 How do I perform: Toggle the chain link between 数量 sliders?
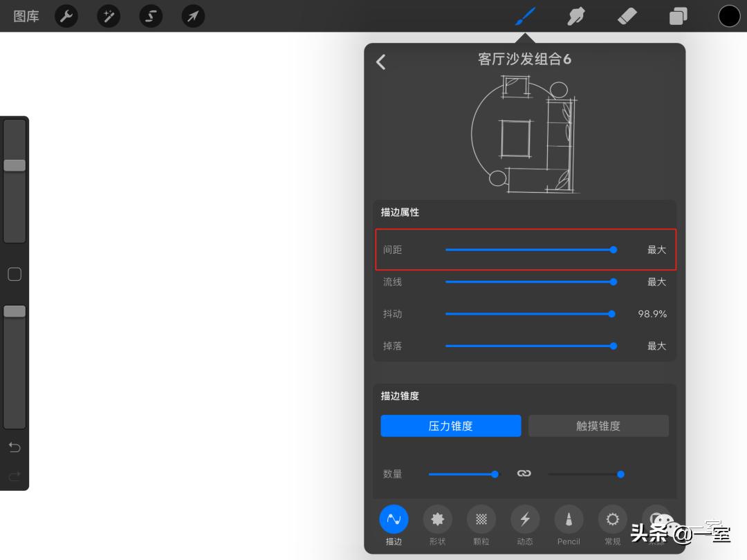[524, 474]
